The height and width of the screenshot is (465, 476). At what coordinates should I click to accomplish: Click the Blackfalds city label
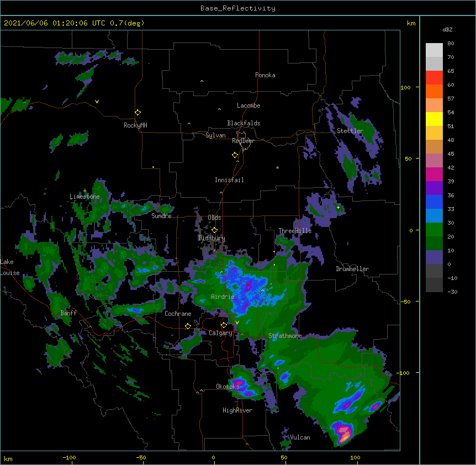tap(244, 123)
